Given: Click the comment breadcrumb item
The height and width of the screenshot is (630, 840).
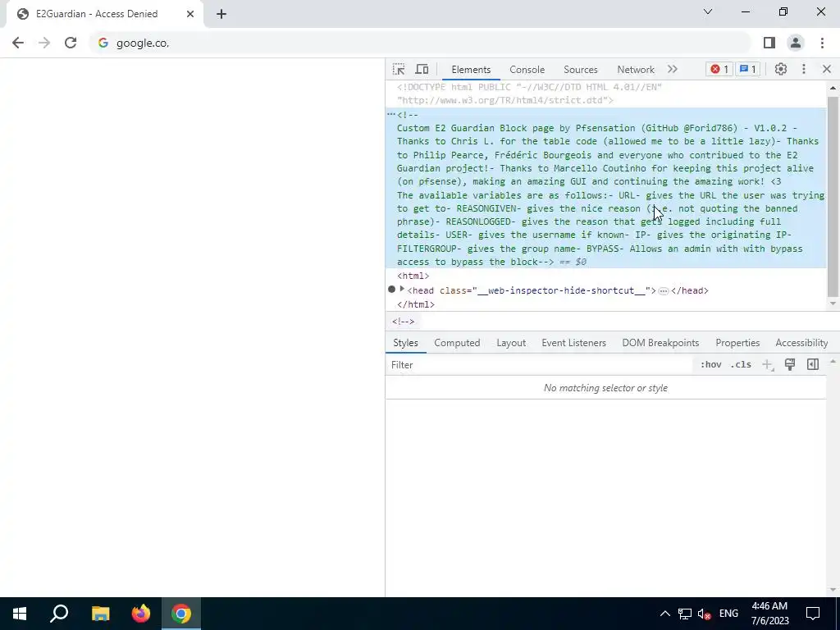Looking at the screenshot, I should click(403, 322).
